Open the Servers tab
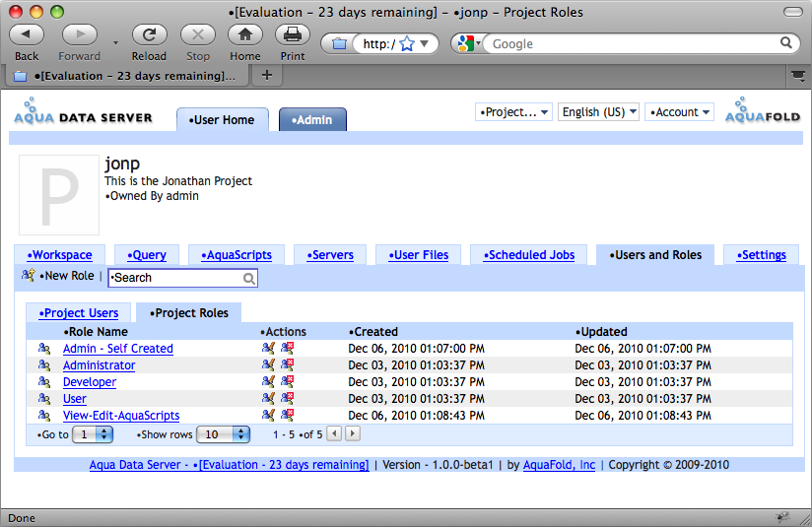The height and width of the screenshot is (527, 812). tap(330, 255)
